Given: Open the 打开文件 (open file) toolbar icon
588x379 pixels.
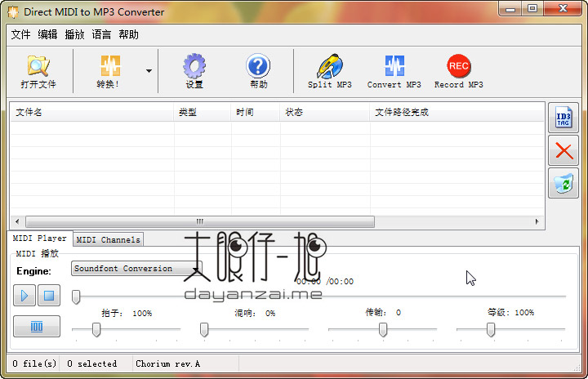Looking at the screenshot, I should [x=38, y=71].
